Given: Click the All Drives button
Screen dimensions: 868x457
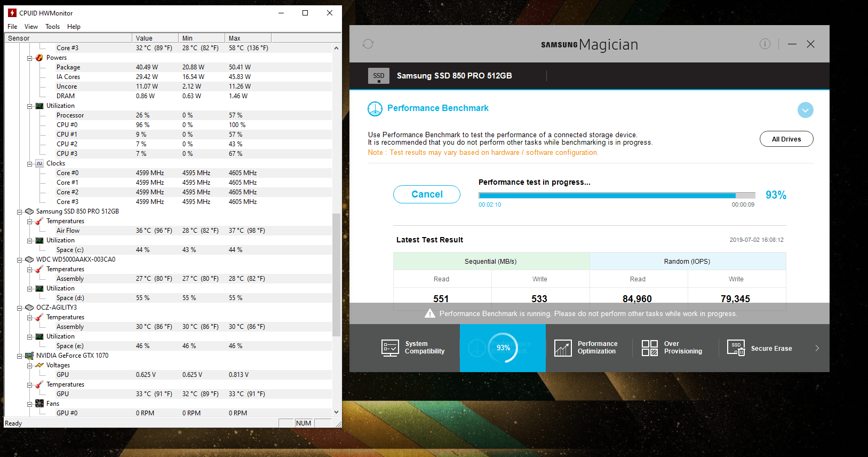Looking at the screenshot, I should coord(786,139).
